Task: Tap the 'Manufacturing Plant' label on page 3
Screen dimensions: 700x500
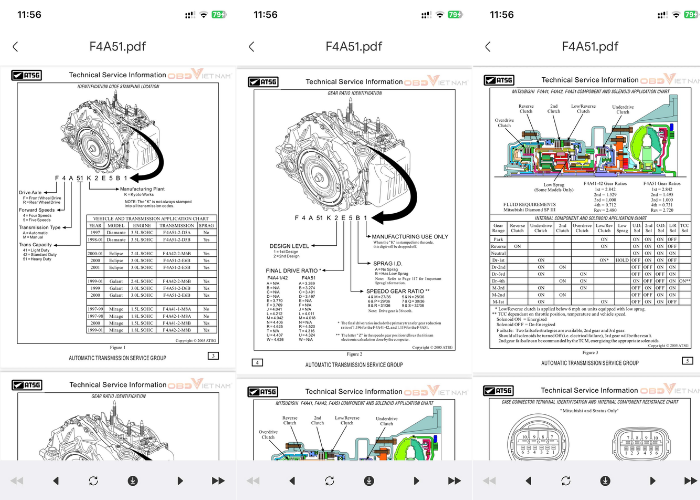Action: pyautogui.click(x=142, y=189)
